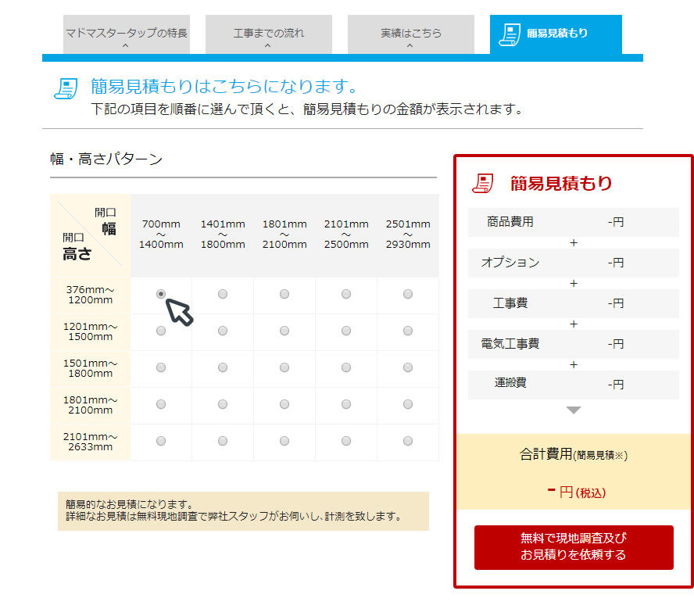Click the blue estimate icon beside the page heading
Viewport: 694px width, 616px height.
66,88
